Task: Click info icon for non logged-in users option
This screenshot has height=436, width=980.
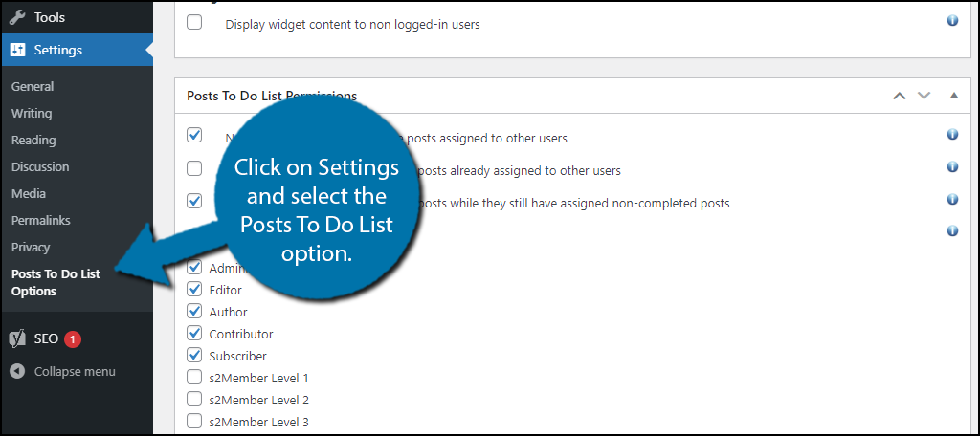Action: [952, 21]
